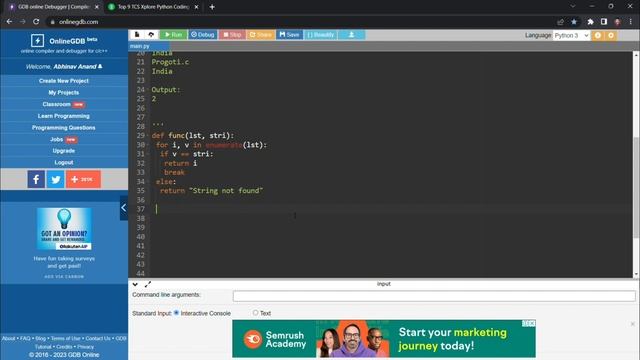Click the Upgrade link
640x360 pixels.
click(64, 151)
